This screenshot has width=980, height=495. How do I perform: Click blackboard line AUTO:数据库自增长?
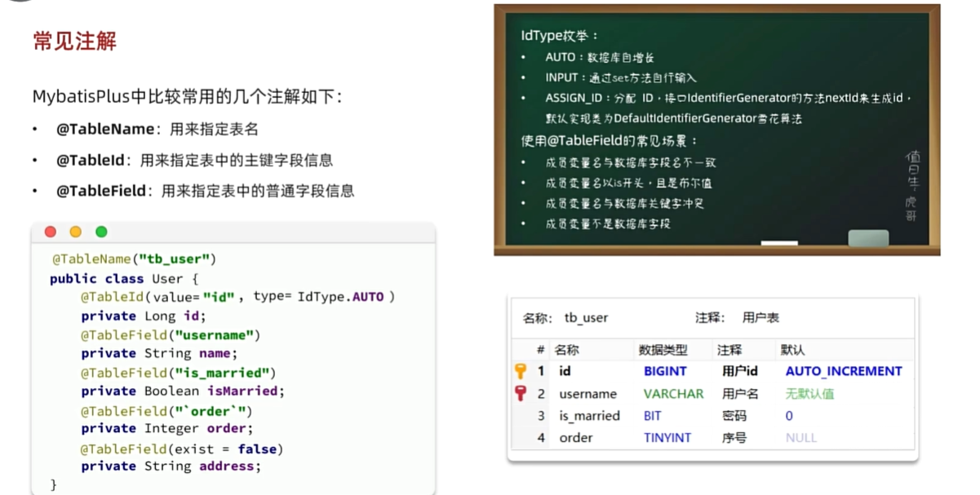click(x=600, y=57)
